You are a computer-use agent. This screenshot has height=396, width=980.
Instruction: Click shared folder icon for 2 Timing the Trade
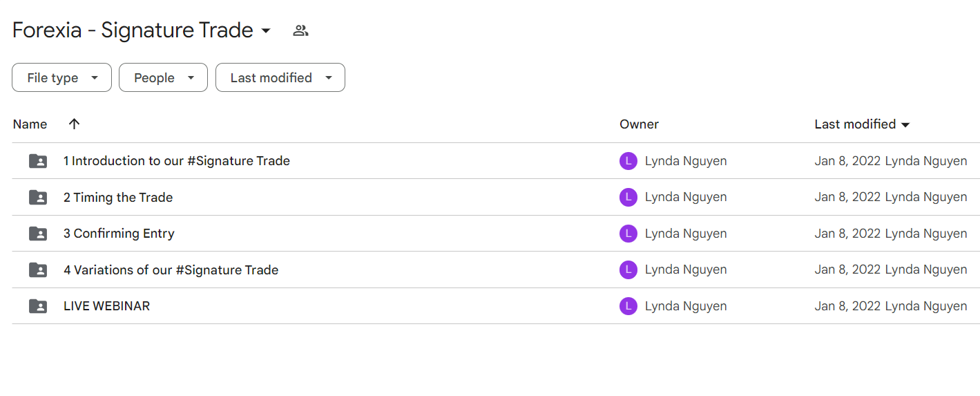tap(38, 197)
